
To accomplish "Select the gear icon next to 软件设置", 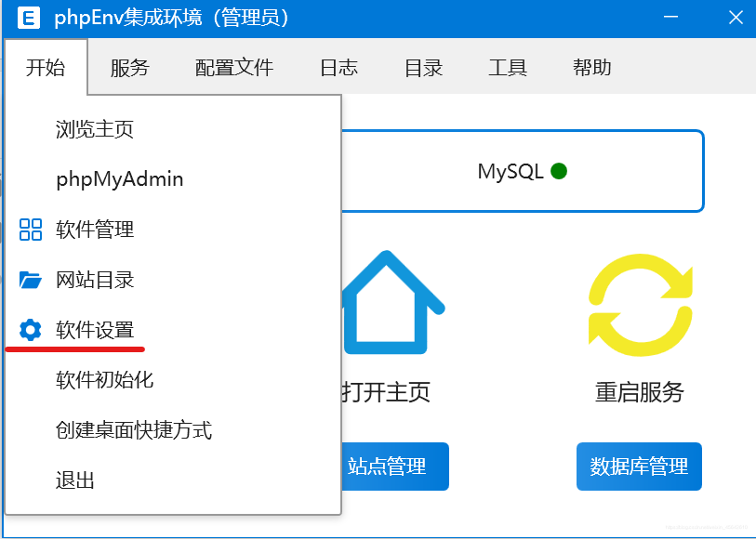I will coord(28,330).
